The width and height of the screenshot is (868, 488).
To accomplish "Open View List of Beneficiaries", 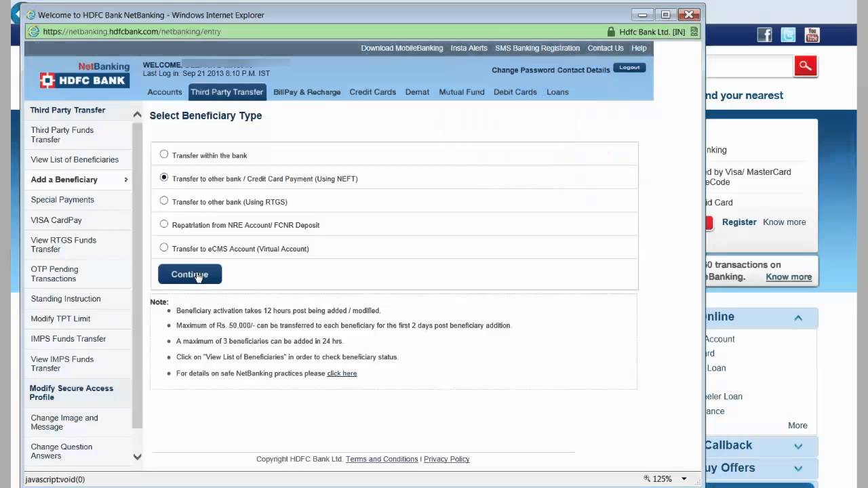I will (75, 160).
